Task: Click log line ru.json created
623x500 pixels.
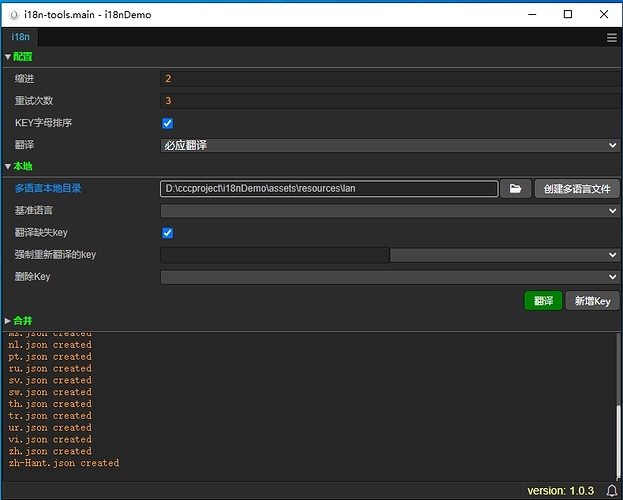Action: tap(50, 368)
